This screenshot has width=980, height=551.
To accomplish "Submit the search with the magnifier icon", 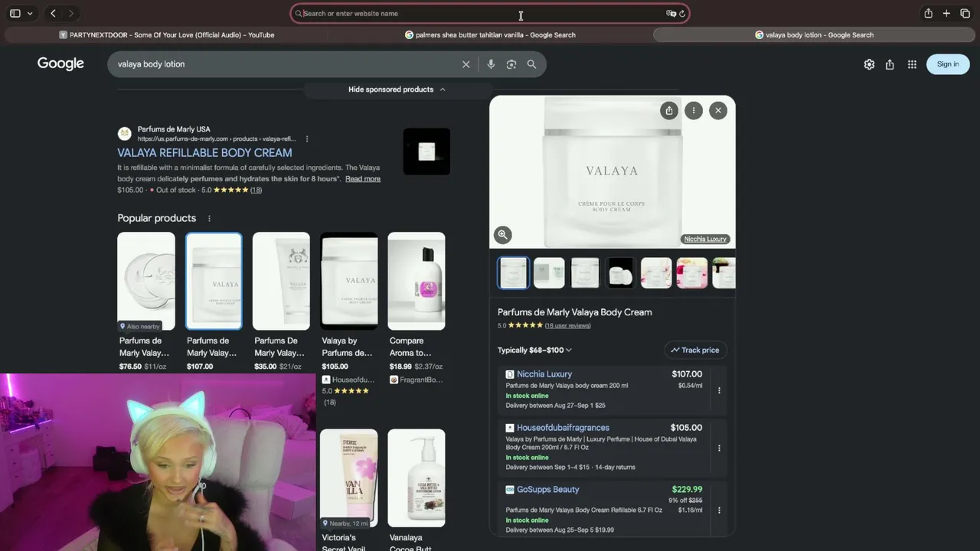I will [531, 64].
